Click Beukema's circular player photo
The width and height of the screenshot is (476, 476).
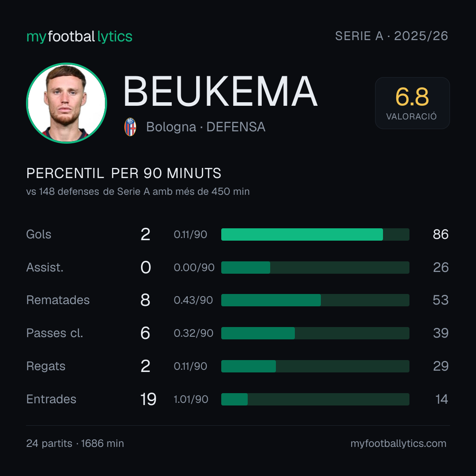67,103
